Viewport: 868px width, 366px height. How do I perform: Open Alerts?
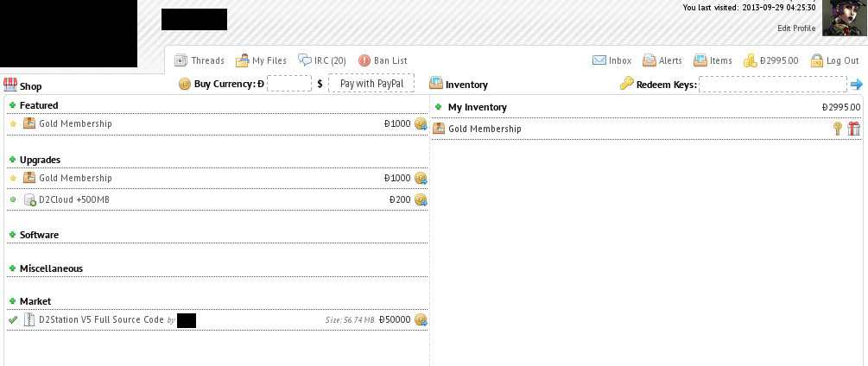pyautogui.click(x=670, y=60)
